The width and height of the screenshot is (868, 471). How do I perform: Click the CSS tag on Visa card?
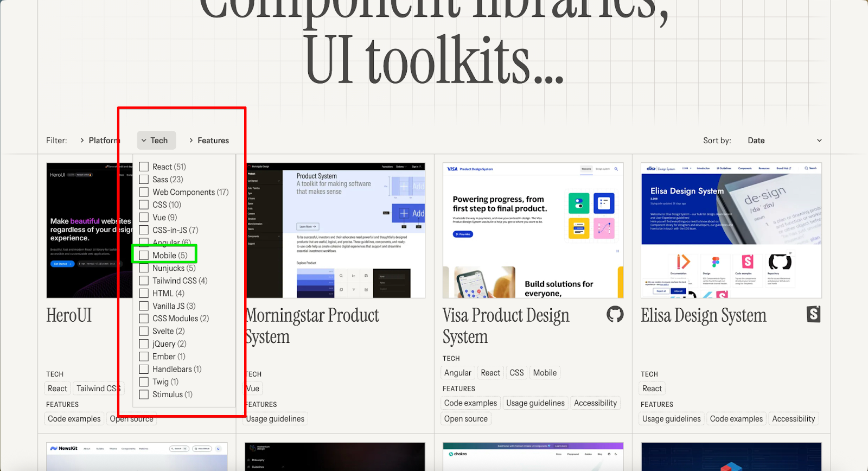[517, 373]
